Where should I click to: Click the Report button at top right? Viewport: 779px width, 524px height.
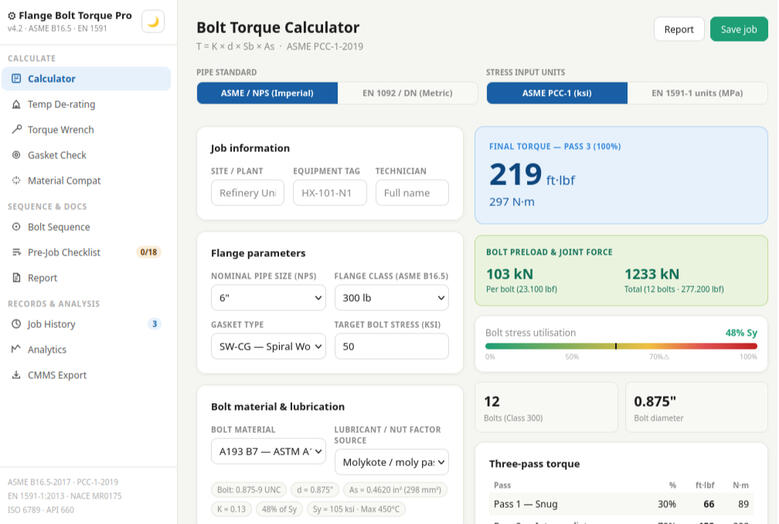point(679,29)
